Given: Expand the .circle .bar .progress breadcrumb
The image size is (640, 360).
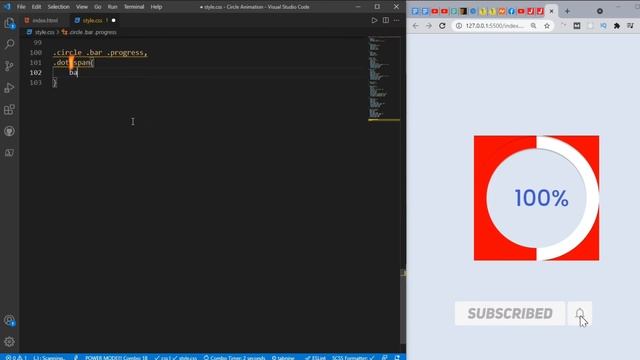Looking at the screenshot, I should pos(93,32).
